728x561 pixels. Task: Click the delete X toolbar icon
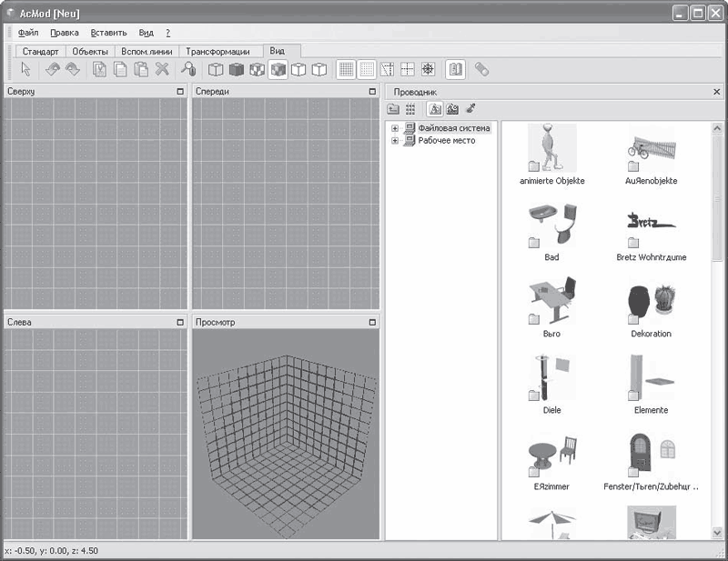point(162,69)
